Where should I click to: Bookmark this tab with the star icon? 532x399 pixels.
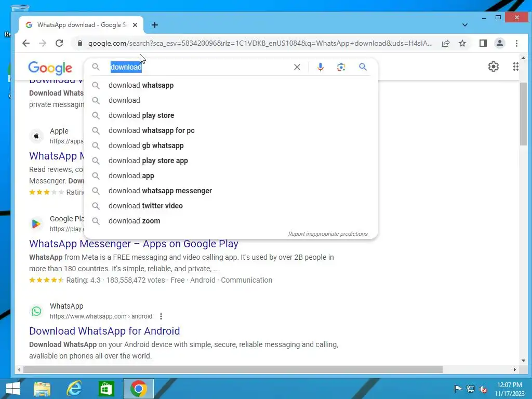pos(462,43)
